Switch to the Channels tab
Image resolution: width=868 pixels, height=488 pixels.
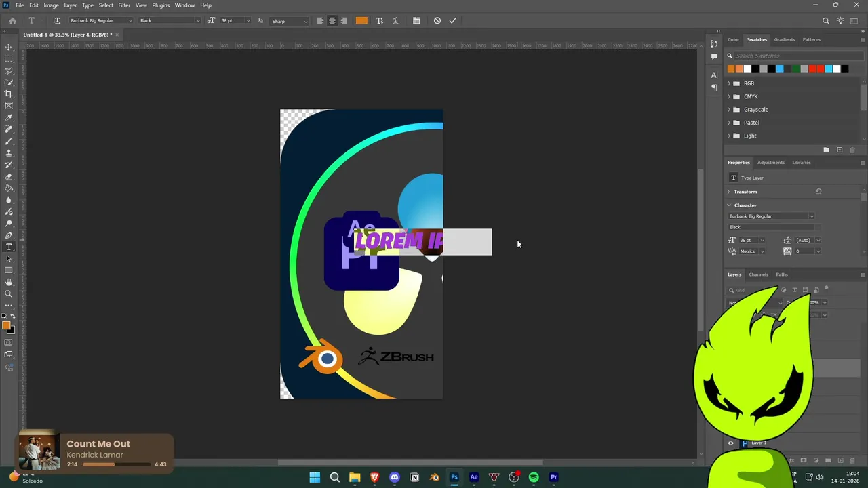pos(758,274)
